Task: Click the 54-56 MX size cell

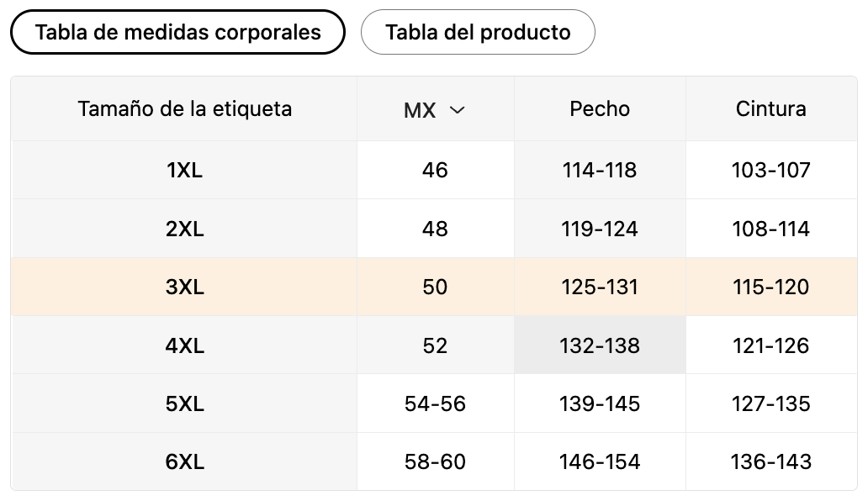Action: (x=435, y=403)
